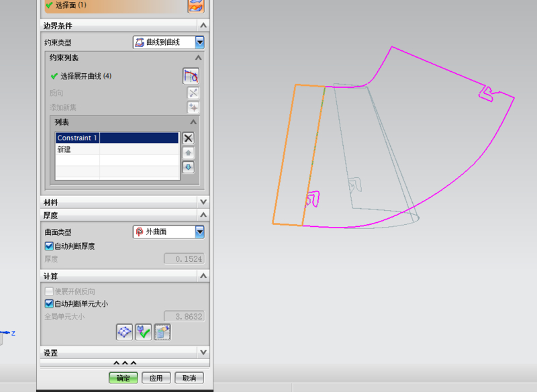
Task: Click the select face icon at the panel top
Action: 196,6
